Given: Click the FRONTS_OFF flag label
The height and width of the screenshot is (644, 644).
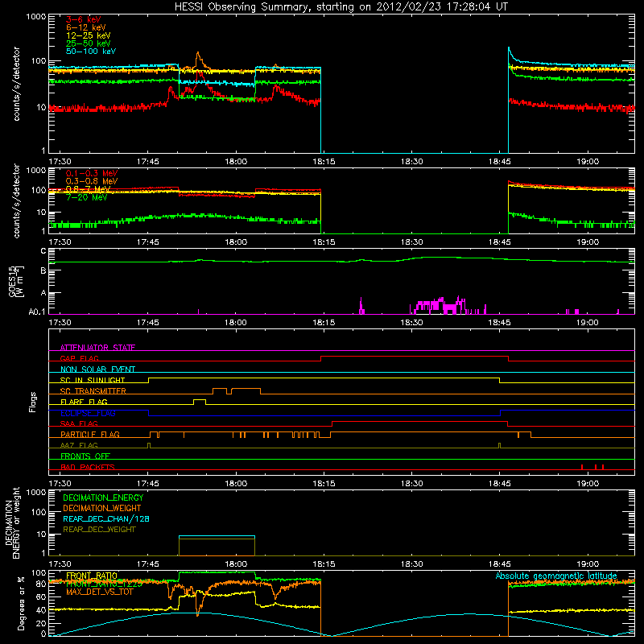Looking at the screenshot, I should [x=85, y=456].
